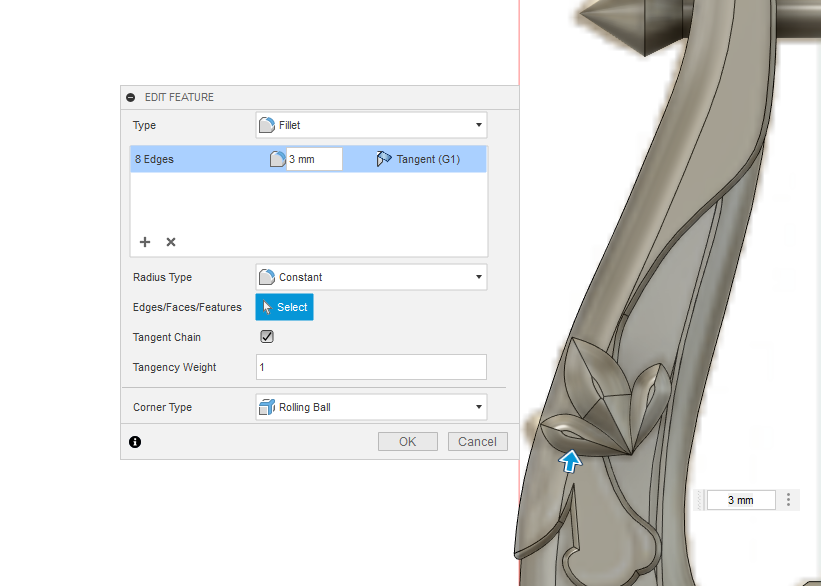Screen dimensions: 821x586
Task: Collapse the Edit Feature panel header
Action: point(131,97)
